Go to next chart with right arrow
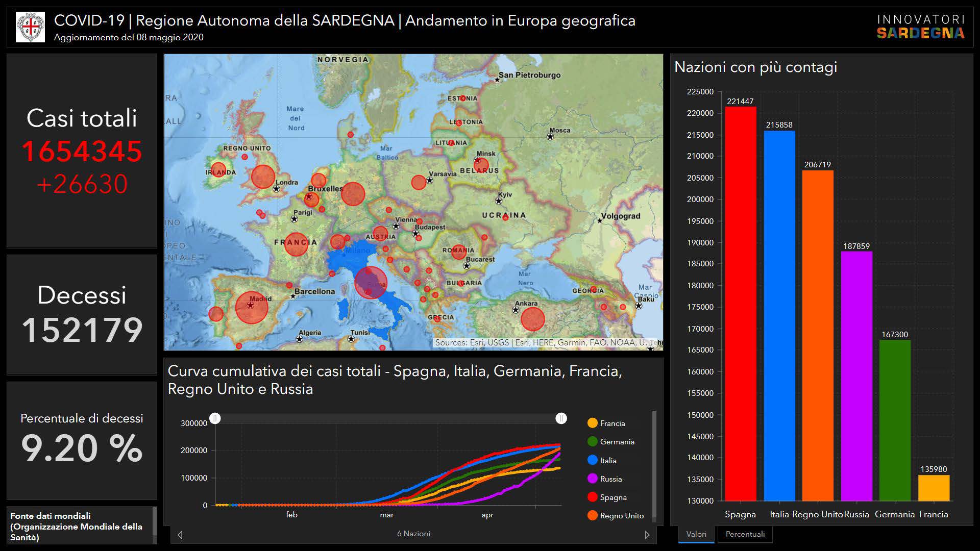 [647, 535]
